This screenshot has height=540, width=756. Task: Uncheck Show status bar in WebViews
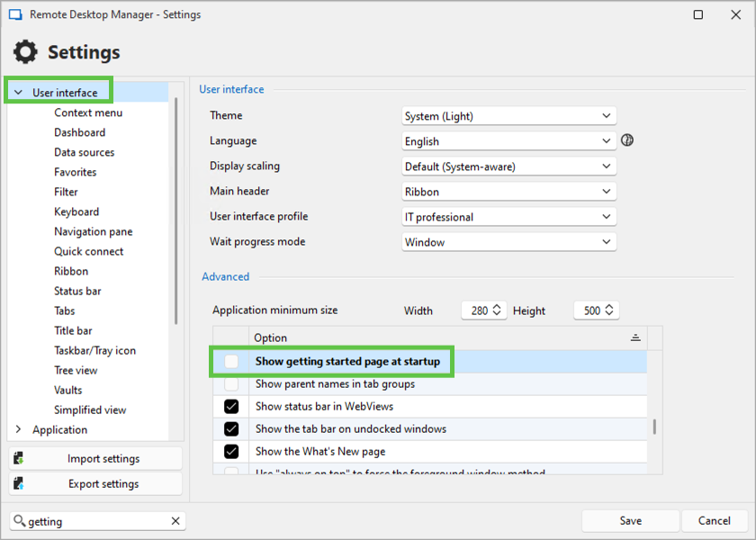coord(231,407)
